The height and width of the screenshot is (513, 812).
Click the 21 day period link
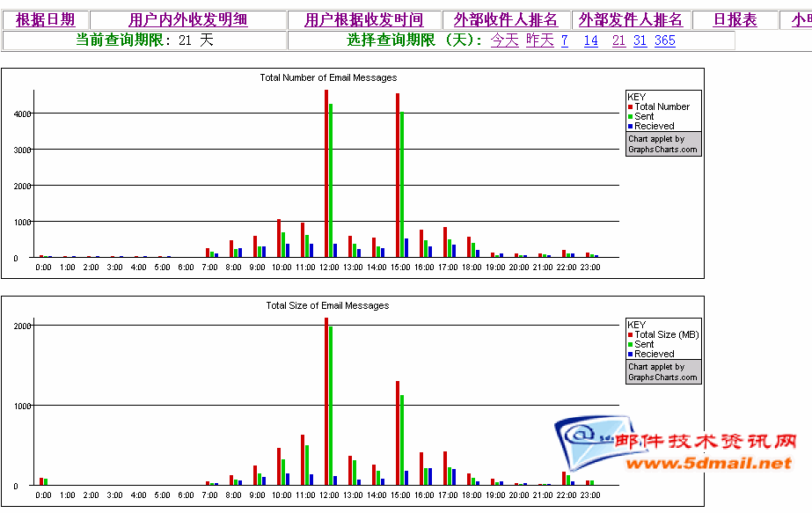tap(618, 40)
